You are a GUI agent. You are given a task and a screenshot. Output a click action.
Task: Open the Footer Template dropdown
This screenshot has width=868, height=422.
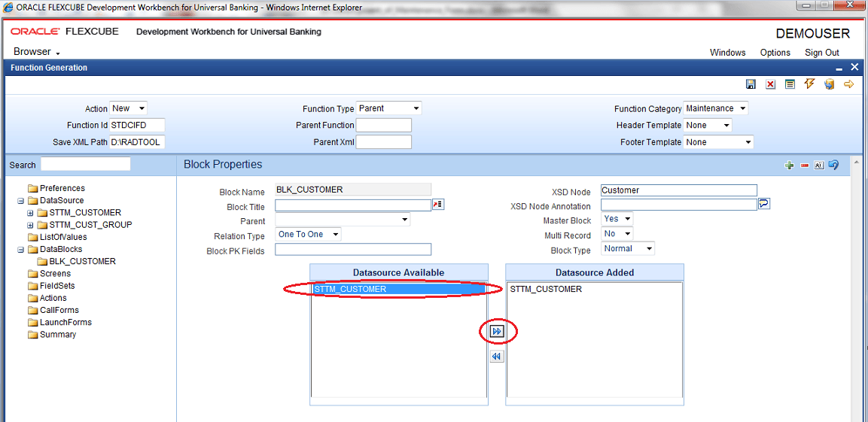[x=718, y=142]
